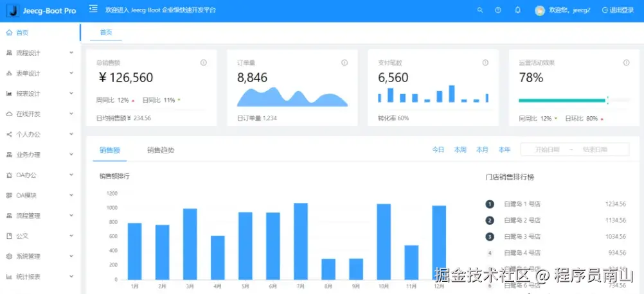The image size is (644, 294).
Task: Expand the 在线开发 menu chevron
Action: point(71,114)
